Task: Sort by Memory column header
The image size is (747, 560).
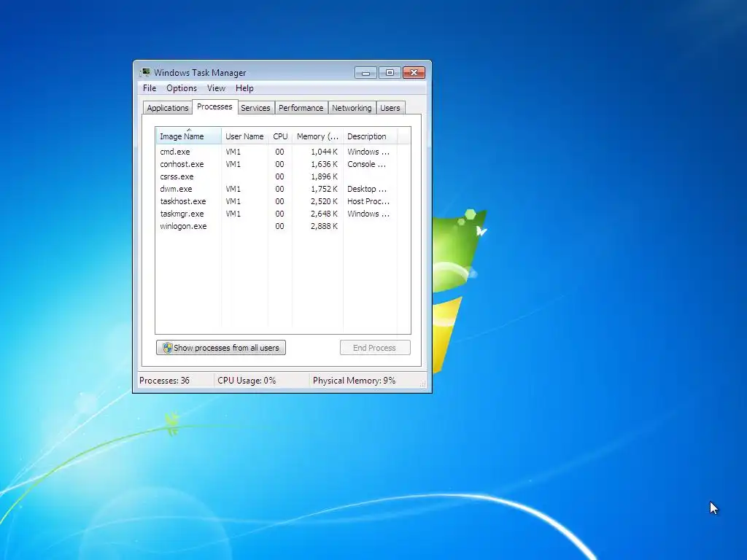Action: click(x=317, y=136)
